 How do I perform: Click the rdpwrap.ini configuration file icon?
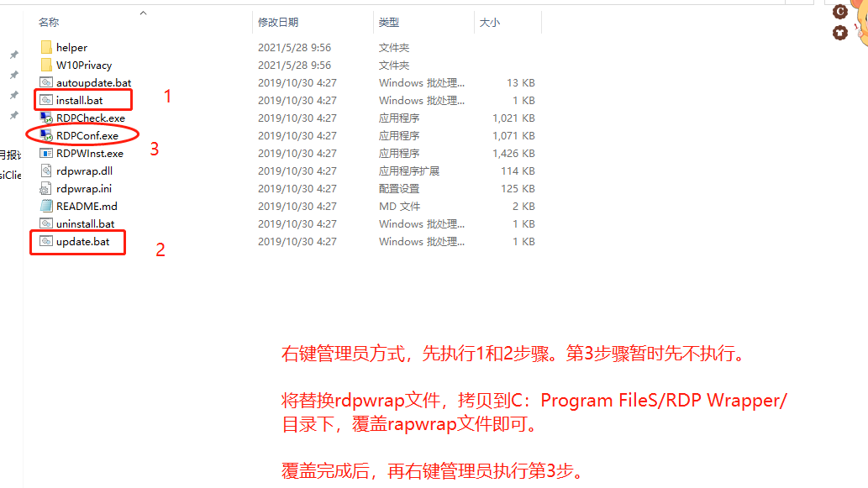pyautogui.click(x=46, y=188)
